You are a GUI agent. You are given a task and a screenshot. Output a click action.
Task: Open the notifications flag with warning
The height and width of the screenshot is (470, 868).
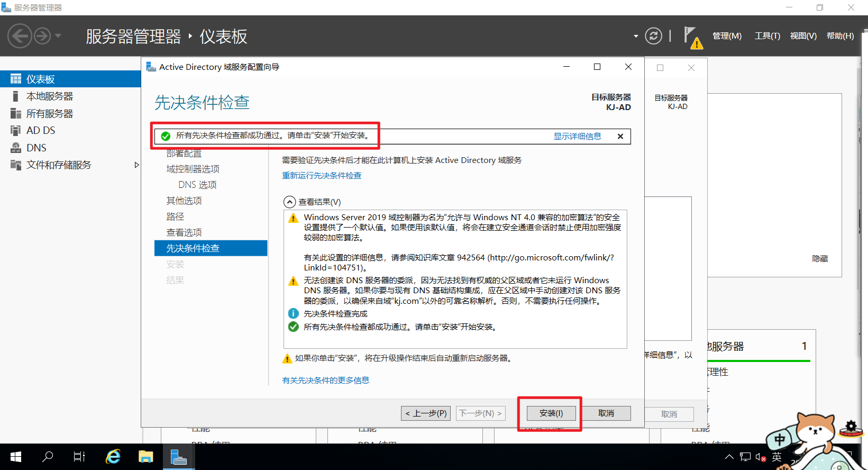pyautogui.click(x=693, y=37)
